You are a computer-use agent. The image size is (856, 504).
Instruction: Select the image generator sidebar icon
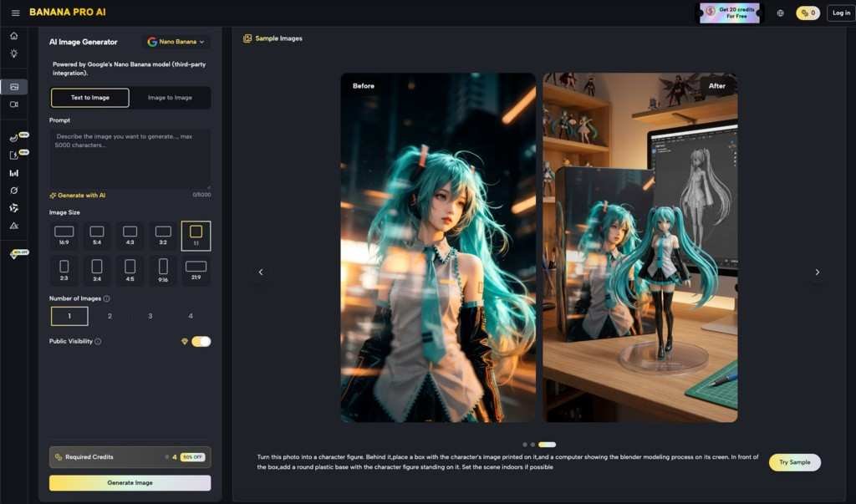(13, 85)
